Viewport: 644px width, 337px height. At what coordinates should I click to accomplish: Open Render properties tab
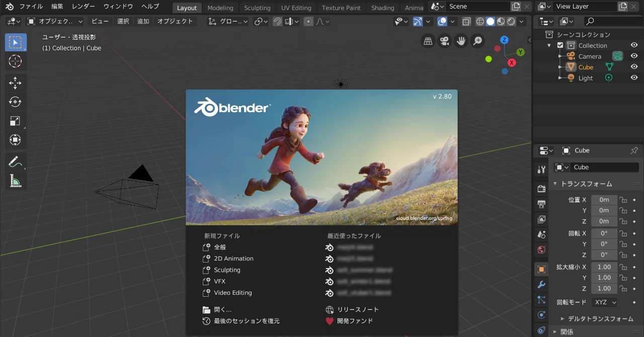pos(541,189)
